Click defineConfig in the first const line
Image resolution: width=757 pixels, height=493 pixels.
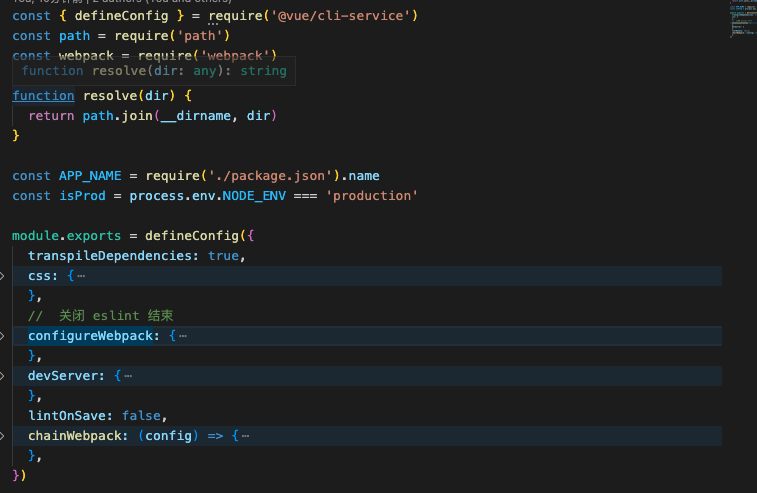(121, 16)
